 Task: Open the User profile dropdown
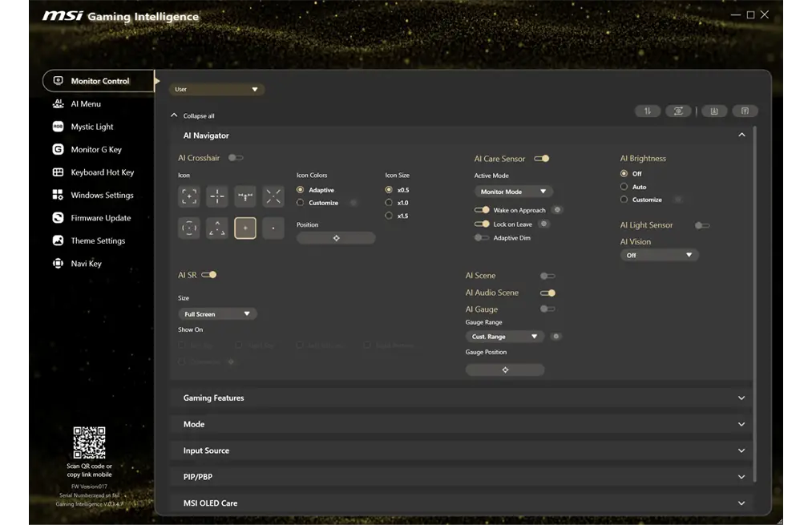(216, 89)
